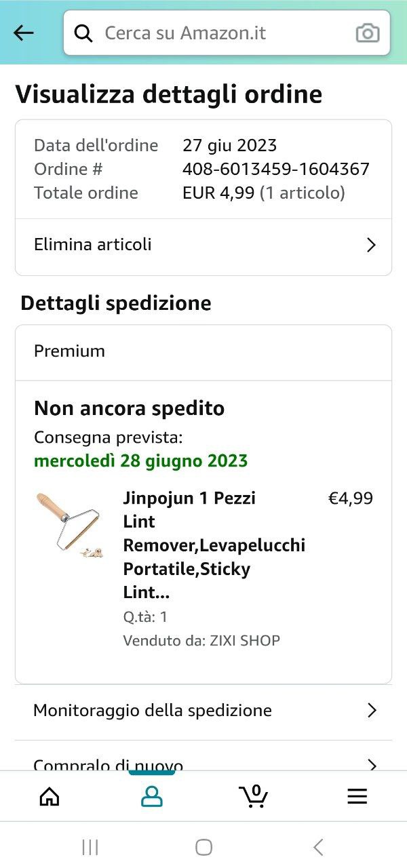407x868 pixels.
Task: Tap the search magnifier icon
Action: point(83,33)
